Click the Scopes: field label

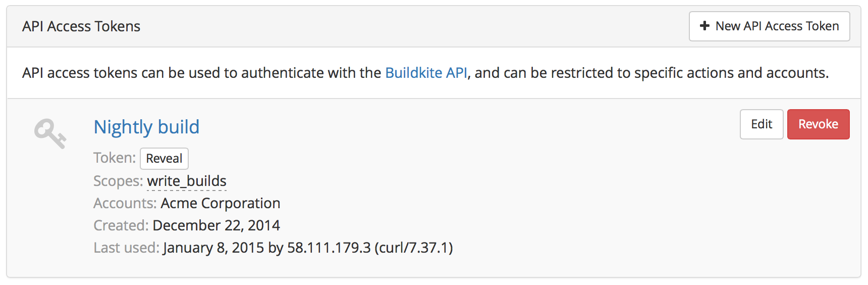click(119, 181)
